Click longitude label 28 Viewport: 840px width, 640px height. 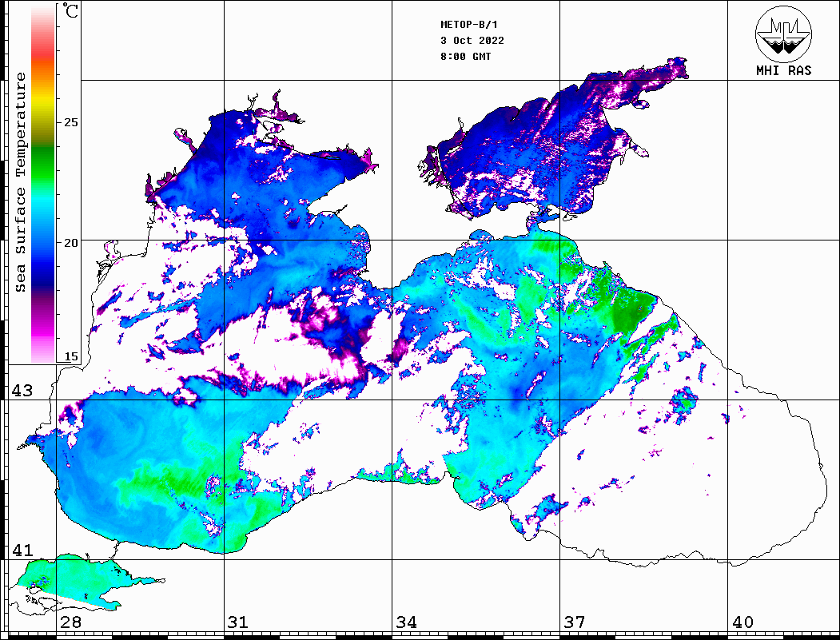coord(70,622)
